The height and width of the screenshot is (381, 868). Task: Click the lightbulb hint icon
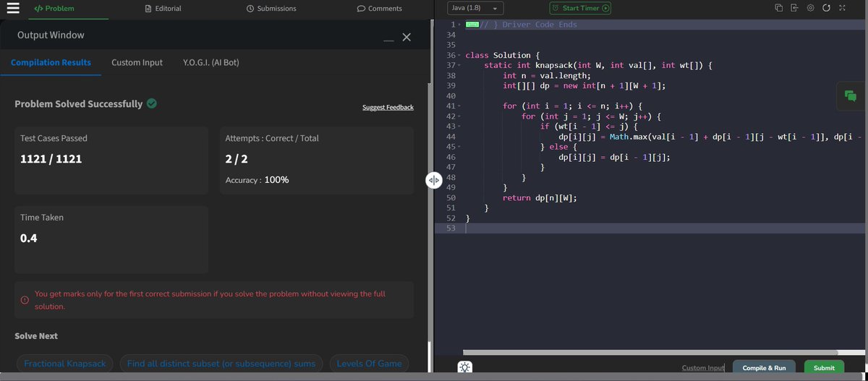[x=465, y=367]
